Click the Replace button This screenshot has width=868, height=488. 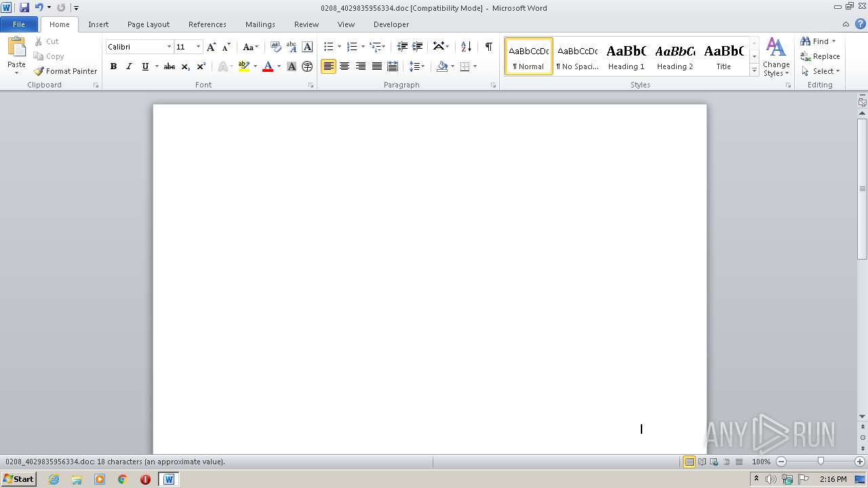pyautogui.click(x=820, y=56)
